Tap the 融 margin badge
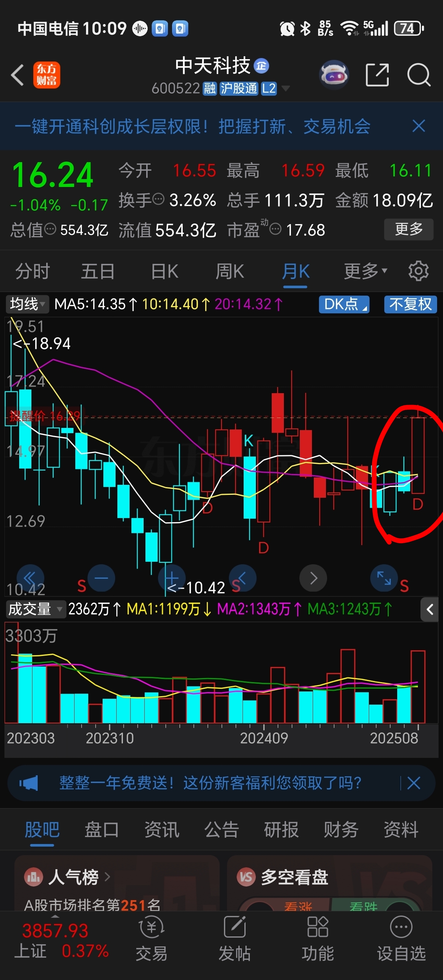443x980 pixels. tap(210, 89)
